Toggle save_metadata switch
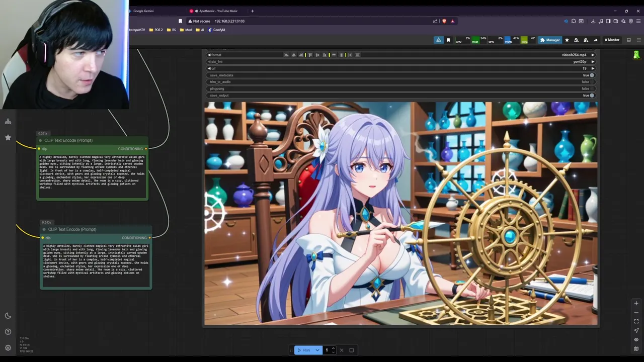 [x=592, y=75]
